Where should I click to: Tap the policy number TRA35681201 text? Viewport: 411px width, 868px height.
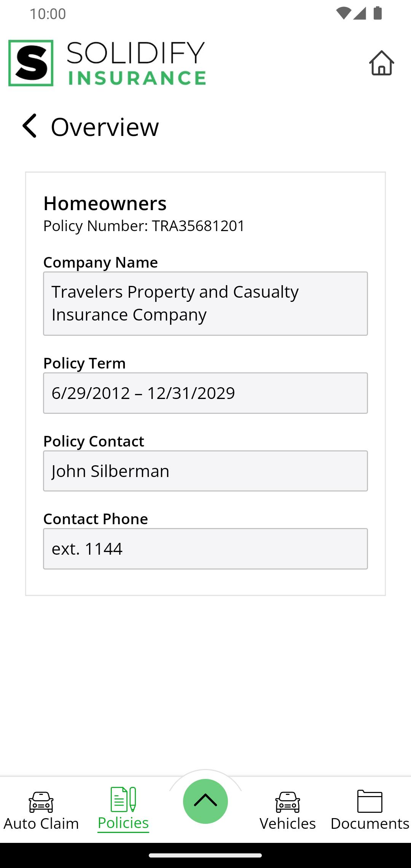pos(198,226)
